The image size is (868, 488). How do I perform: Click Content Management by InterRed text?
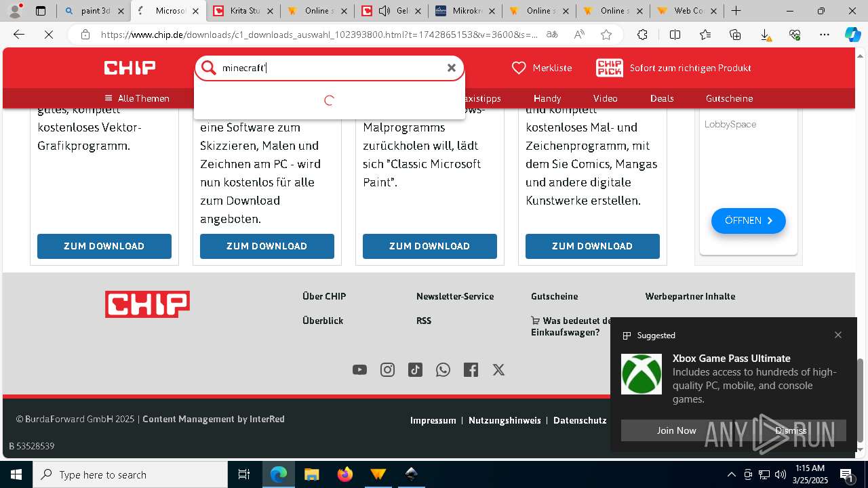(x=214, y=419)
